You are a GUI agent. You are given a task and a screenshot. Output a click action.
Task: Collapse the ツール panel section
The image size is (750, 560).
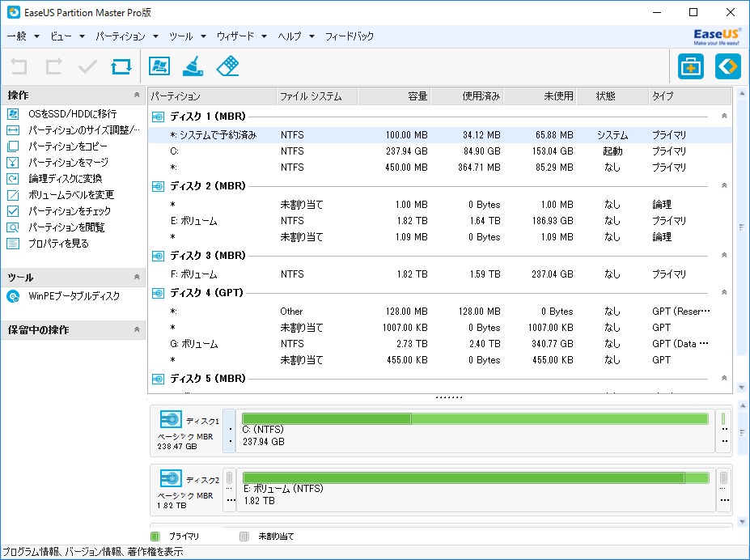pos(137,277)
